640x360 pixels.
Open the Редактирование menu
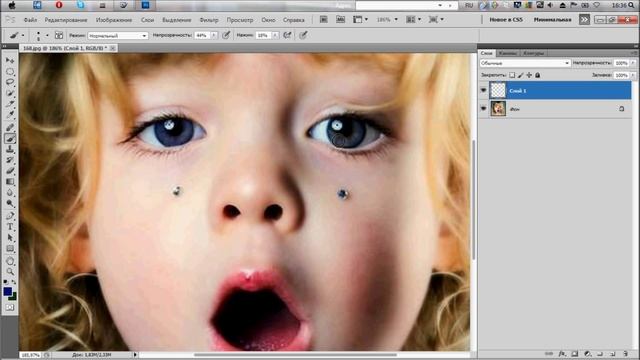66,20
